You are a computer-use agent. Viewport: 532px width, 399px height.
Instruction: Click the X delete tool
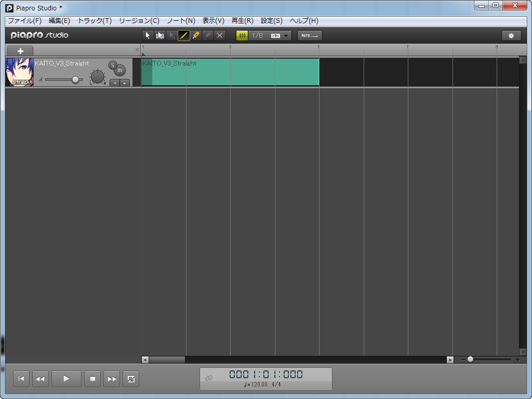pyautogui.click(x=220, y=36)
